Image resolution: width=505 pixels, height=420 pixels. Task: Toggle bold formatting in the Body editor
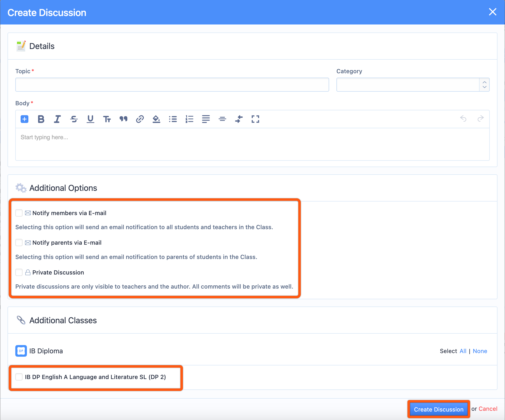click(41, 119)
